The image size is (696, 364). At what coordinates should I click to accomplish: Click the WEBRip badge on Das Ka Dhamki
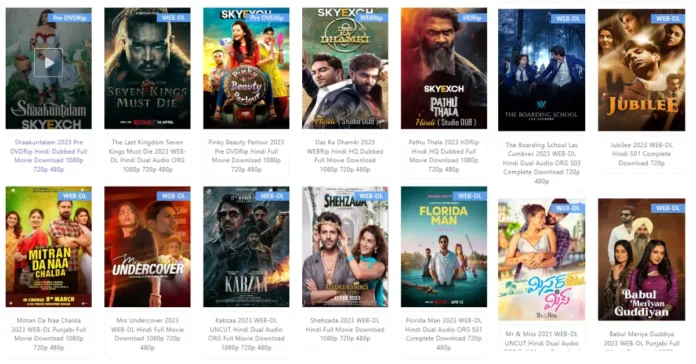pos(371,18)
